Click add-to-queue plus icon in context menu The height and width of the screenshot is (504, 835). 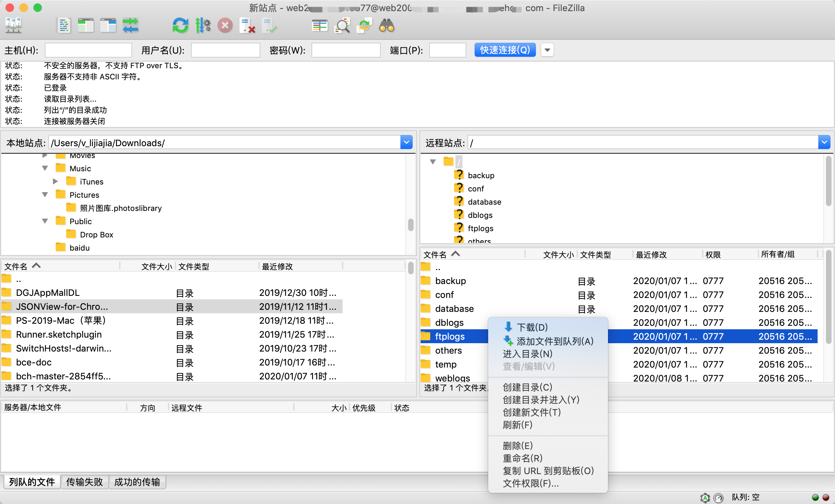(x=508, y=341)
